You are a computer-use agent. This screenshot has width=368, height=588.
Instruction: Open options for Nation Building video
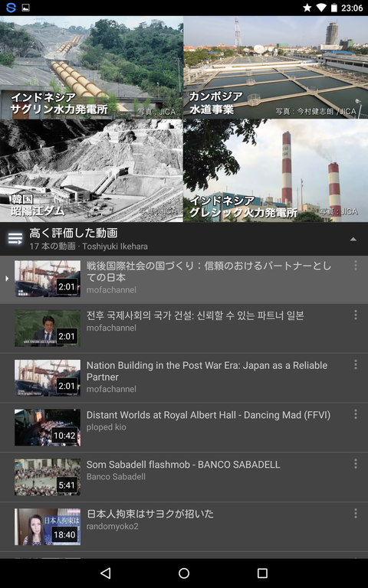(355, 364)
